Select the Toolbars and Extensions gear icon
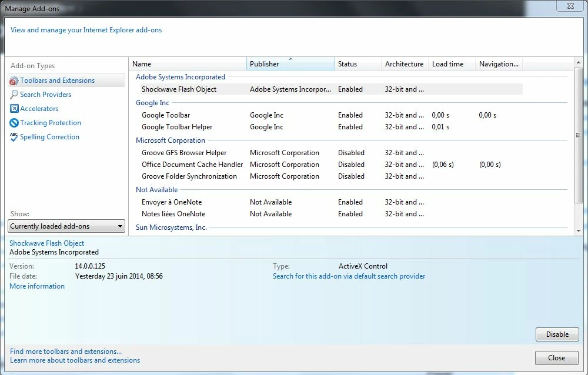The height and width of the screenshot is (375, 588). [14, 81]
